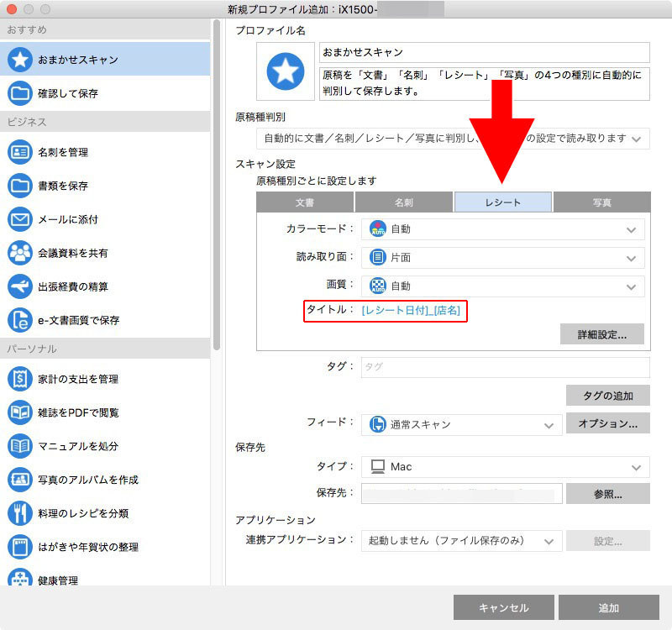672x630 pixels.
Task: Click the 詳細設定 button
Action: pyautogui.click(x=601, y=334)
